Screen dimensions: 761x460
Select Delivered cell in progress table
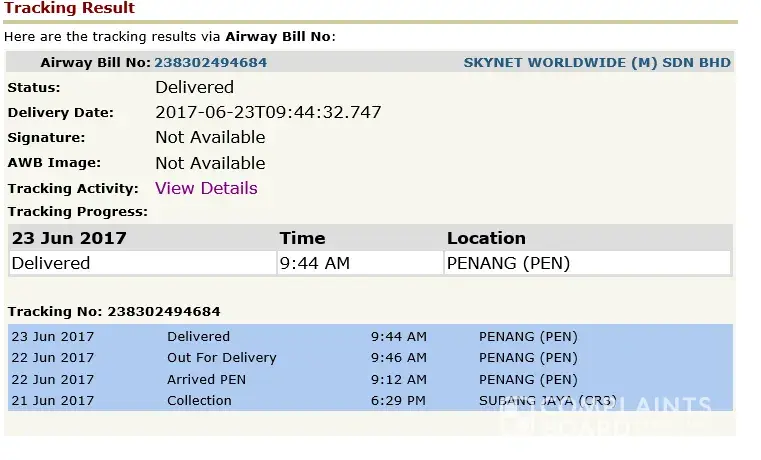click(x=51, y=263)
